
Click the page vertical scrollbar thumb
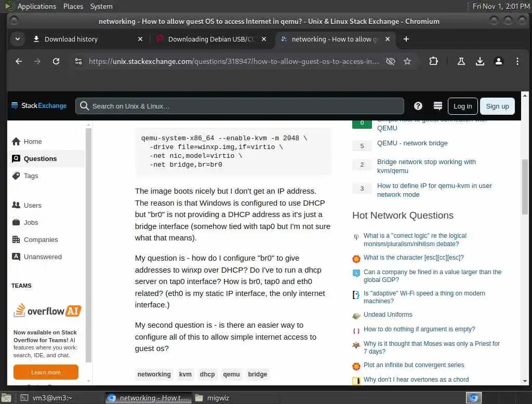click(x=525, y=187)
